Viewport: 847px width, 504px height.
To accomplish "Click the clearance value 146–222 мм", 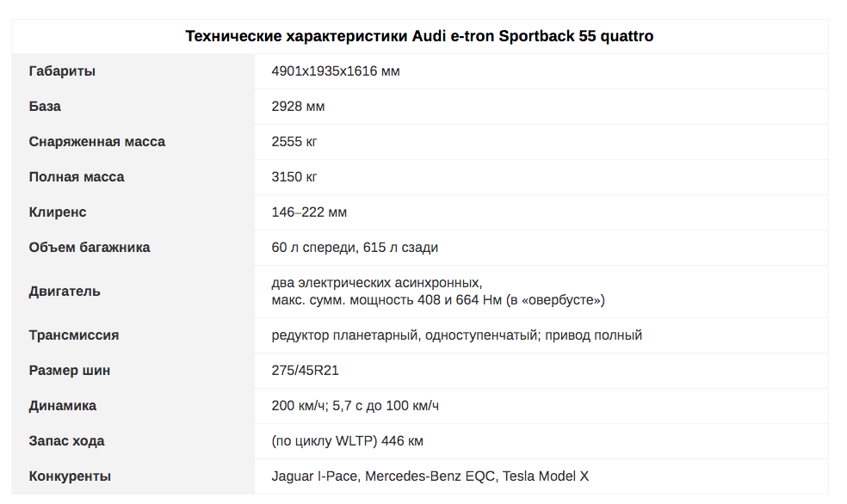I will point(309,212).
